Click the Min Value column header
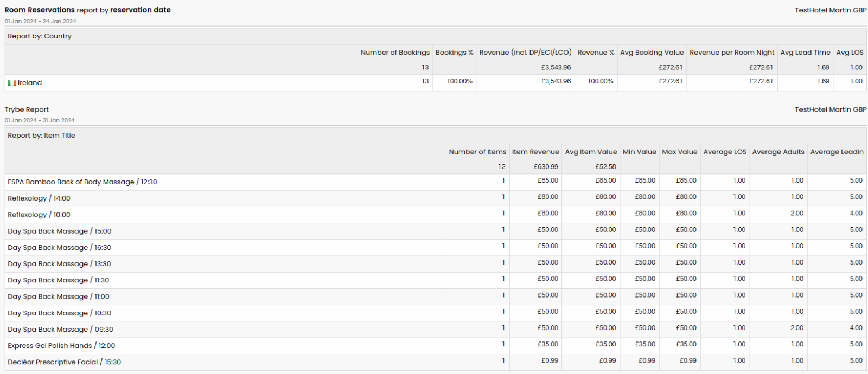 pyautogui.click(x=640, y=152)
